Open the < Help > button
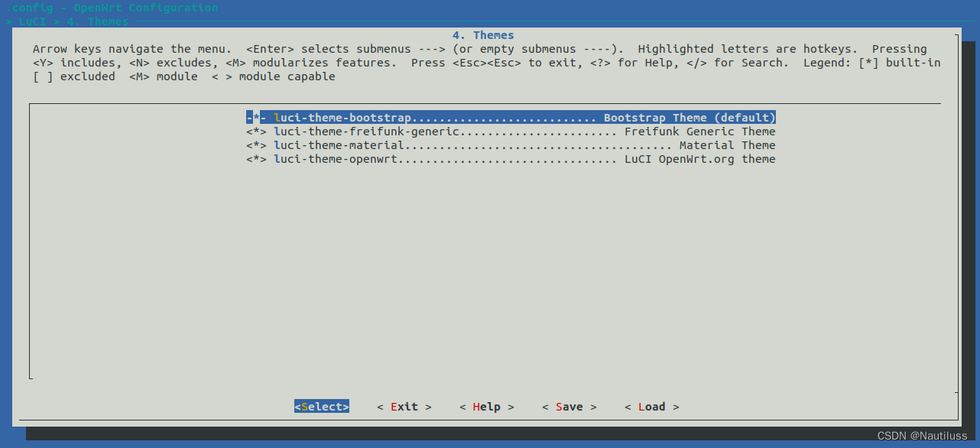 487,407
